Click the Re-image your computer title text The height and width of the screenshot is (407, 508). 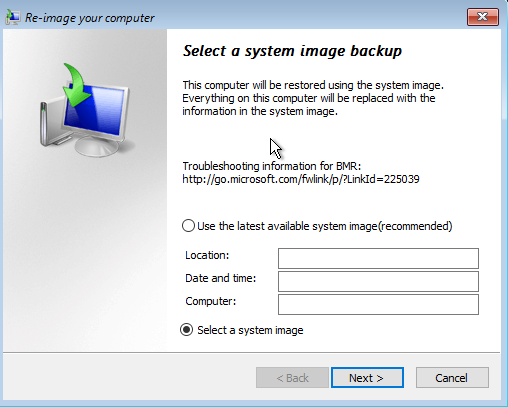tap(90, 18)
